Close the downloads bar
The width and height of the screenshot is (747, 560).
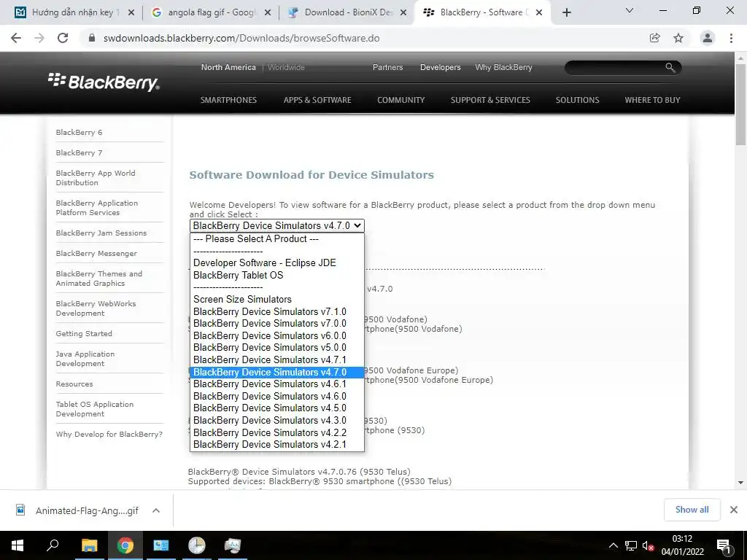click(x=734, y=510)
